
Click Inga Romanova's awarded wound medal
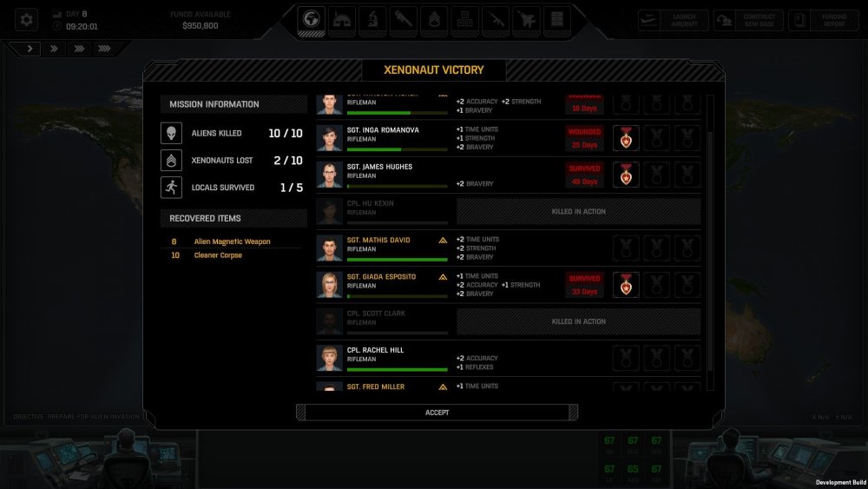[x=626, y=138]
